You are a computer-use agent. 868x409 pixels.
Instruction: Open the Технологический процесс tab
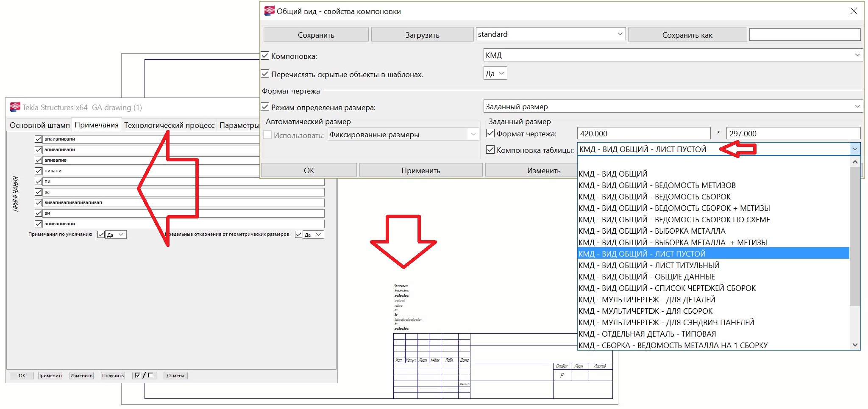(x=169, y=125)
